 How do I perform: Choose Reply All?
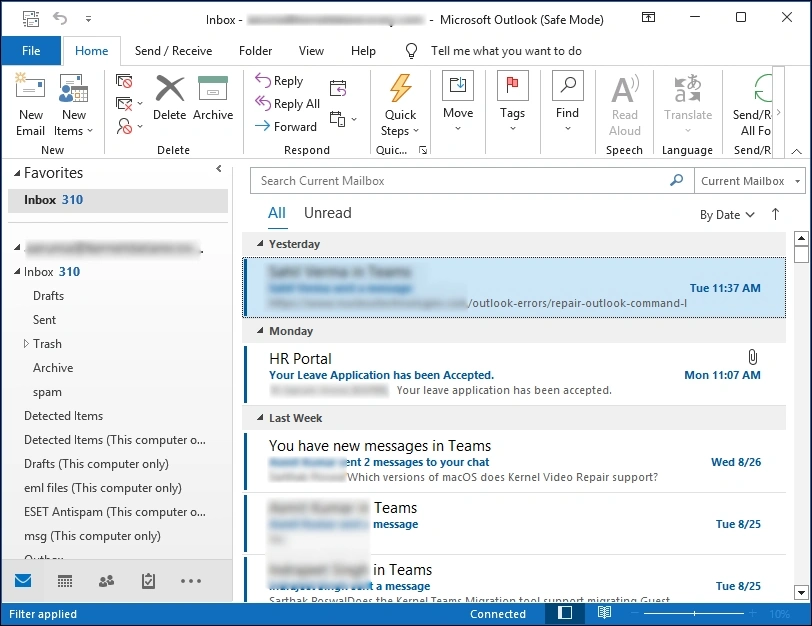tap(287, 104)
